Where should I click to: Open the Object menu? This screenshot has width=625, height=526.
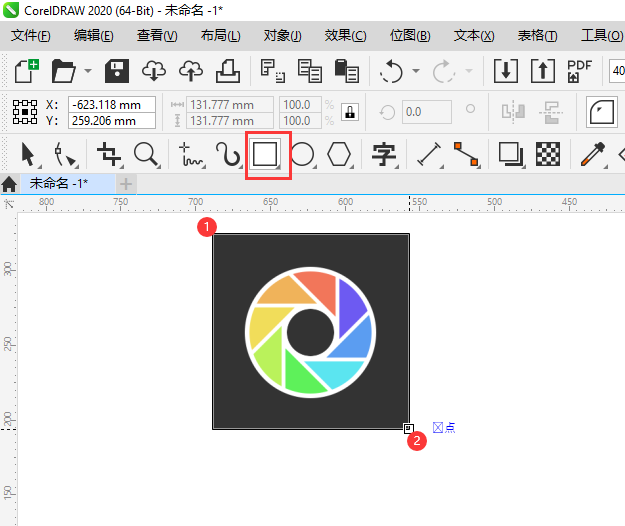tap(283, 35)
